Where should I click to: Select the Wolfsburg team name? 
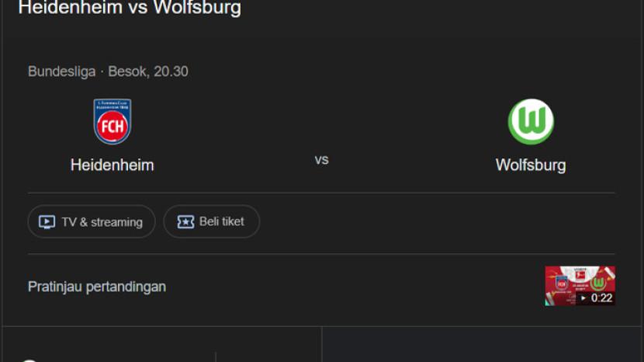tap(531, 165)
